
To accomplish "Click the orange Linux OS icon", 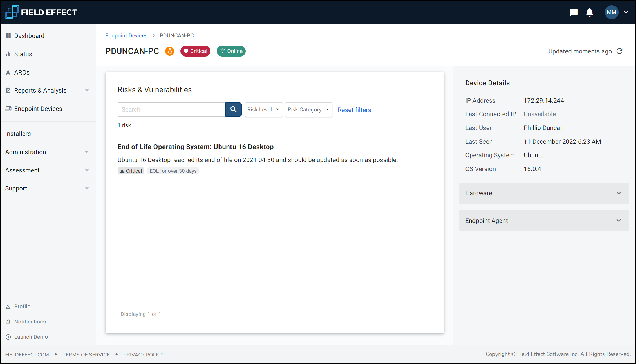I will (169, 51).
